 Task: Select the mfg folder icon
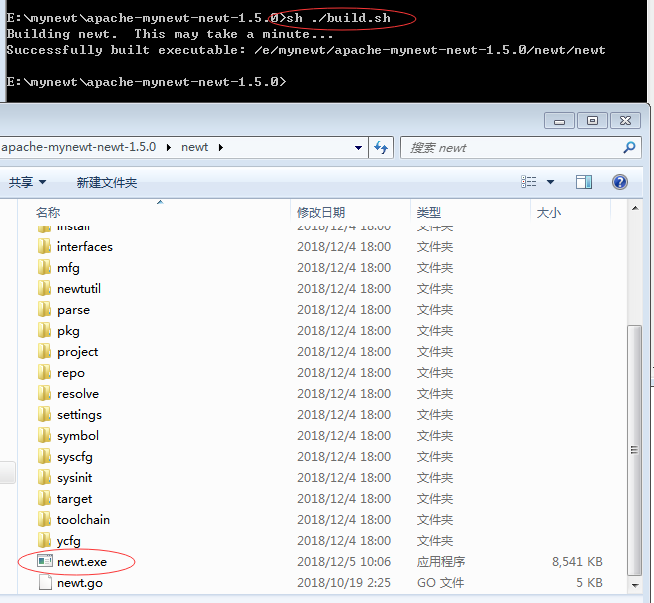point(44,267)
